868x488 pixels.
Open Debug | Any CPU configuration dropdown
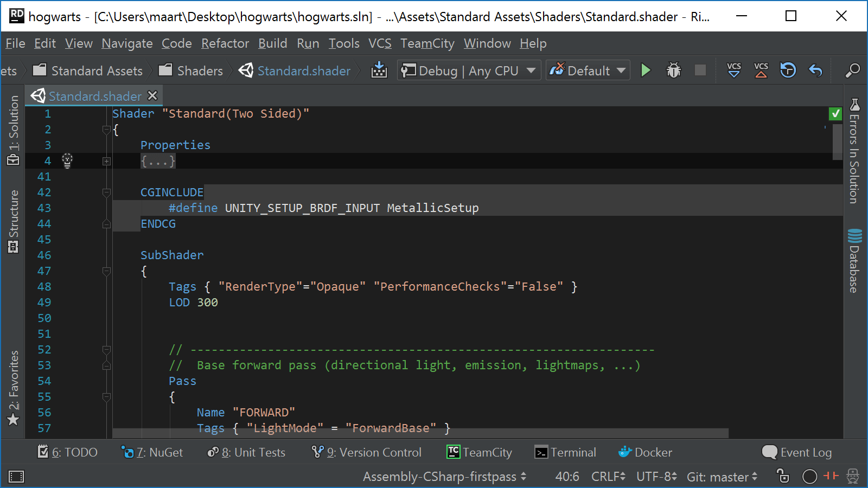(x=469, y=70)
